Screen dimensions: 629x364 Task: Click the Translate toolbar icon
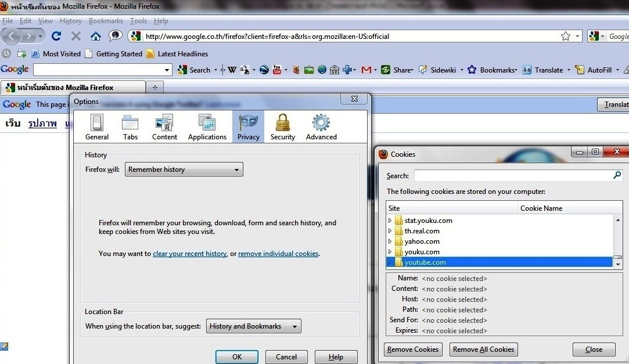pyautogui.click(x=527, y=70)
